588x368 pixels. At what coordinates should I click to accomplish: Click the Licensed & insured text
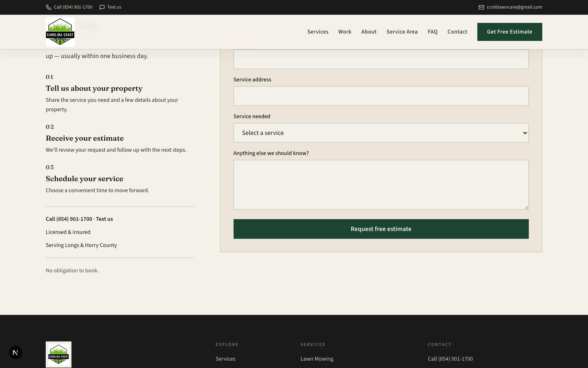click(68, 232)
